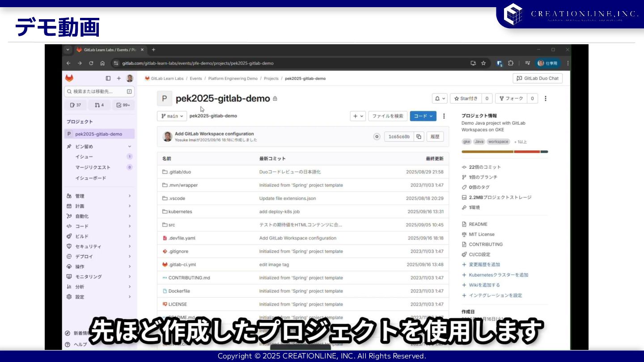Viewport: 644px width, 362px height.
Task: Expand the 設定 sidebar menu
Action: coord(100,297)
